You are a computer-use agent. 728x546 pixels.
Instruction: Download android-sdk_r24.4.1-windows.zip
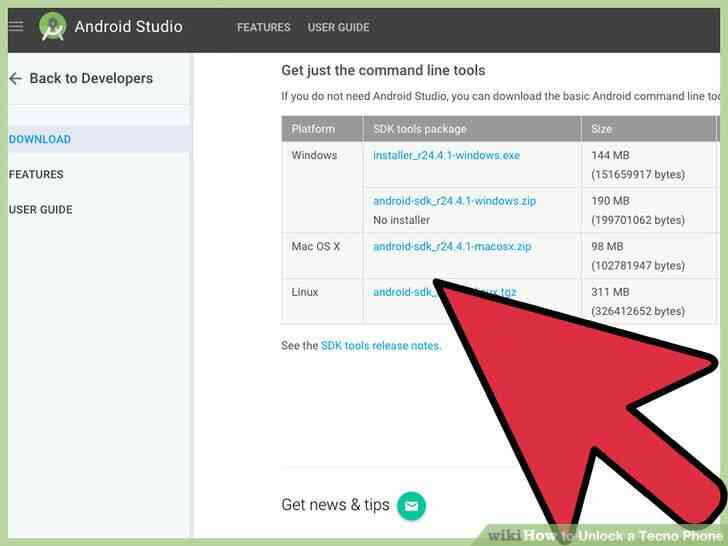(454, 201)
